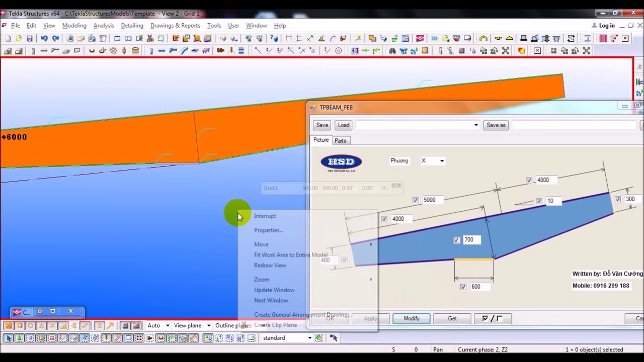Click the arrow select-all icon in selection toolbar
This screenshot has width=644, height=362.
pos(9,338)
